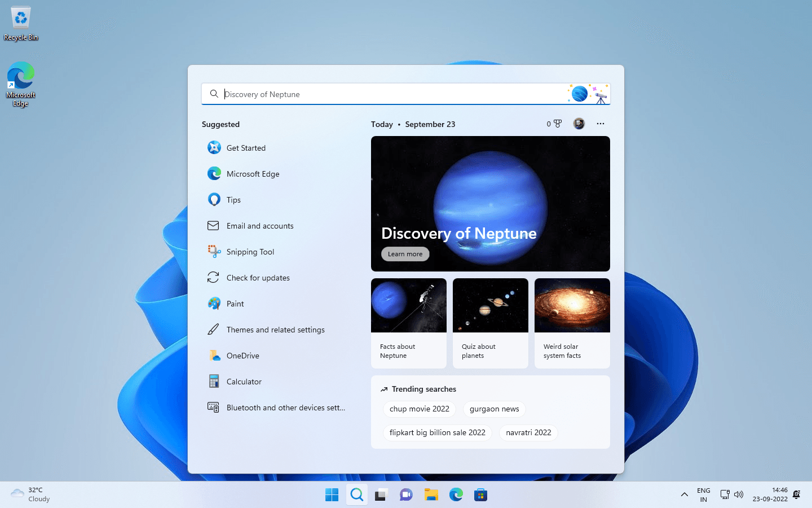Open the Discovery of Neptune banner image

[491, 204]
